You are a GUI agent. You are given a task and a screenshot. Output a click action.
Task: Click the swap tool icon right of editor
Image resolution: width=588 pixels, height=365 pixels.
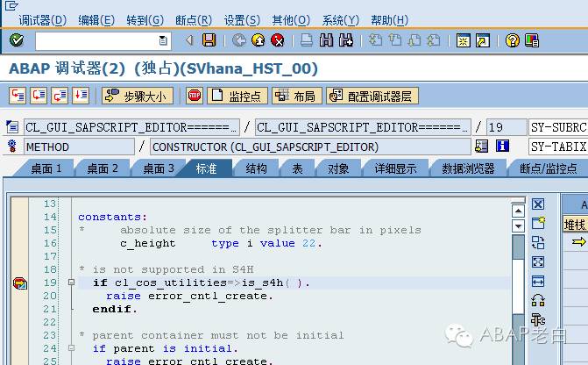538,242
